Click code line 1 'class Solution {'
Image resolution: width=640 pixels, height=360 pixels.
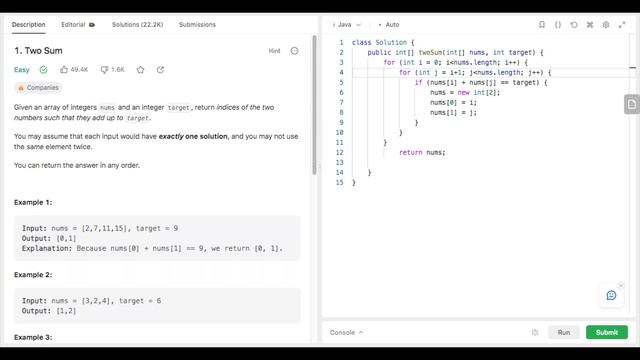pyautogui.click(x=383, y=42)
